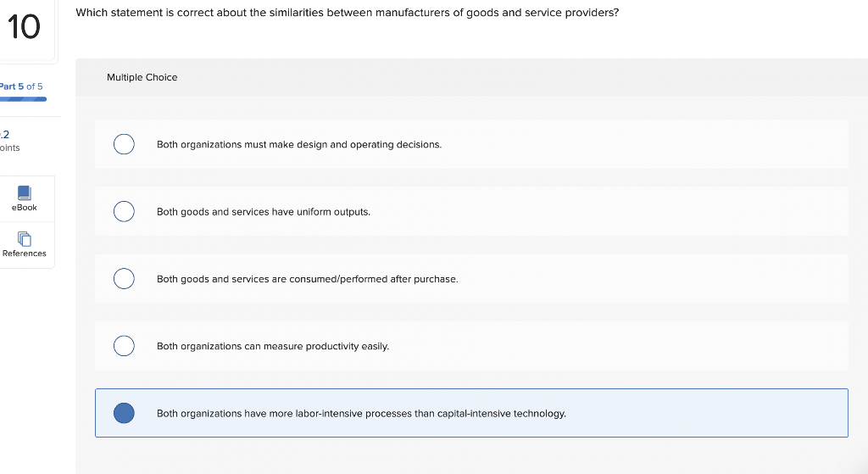Viewport: 868px width, 474px height.
Task: Click answer text about design and operating decisions
Action: 298,145
